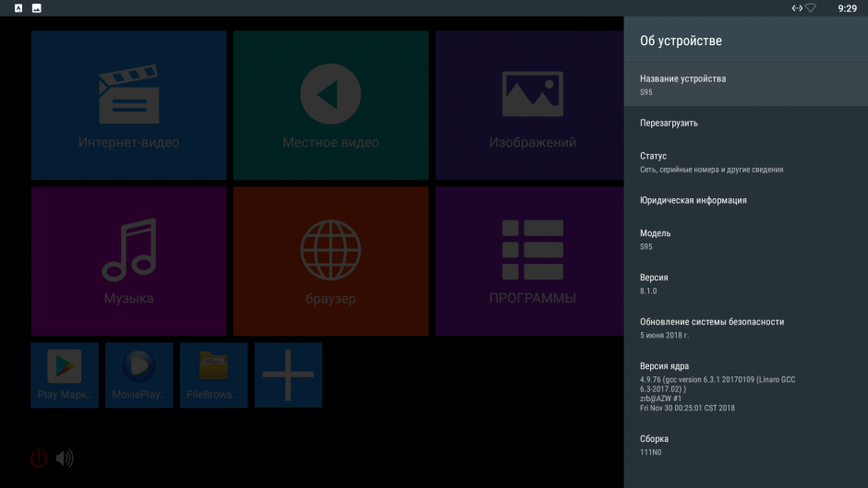
Task: Launch the MoviePlayer shortcut
Action: [x=139, y=375]
